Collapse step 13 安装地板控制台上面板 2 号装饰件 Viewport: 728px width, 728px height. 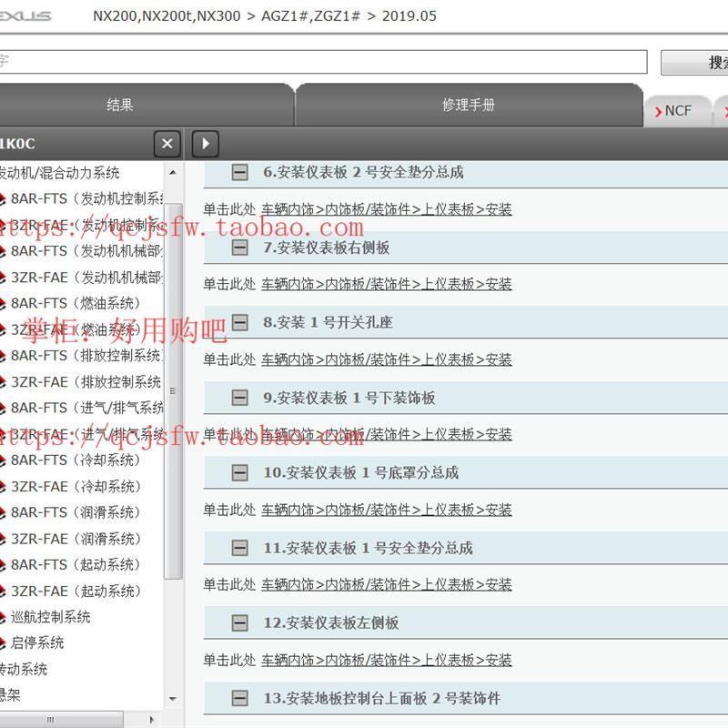pyautogui.click(x=239, y=698)
